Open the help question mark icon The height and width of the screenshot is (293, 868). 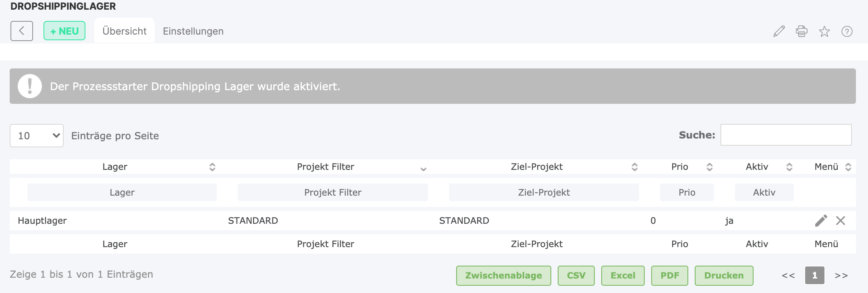point(847,31)
